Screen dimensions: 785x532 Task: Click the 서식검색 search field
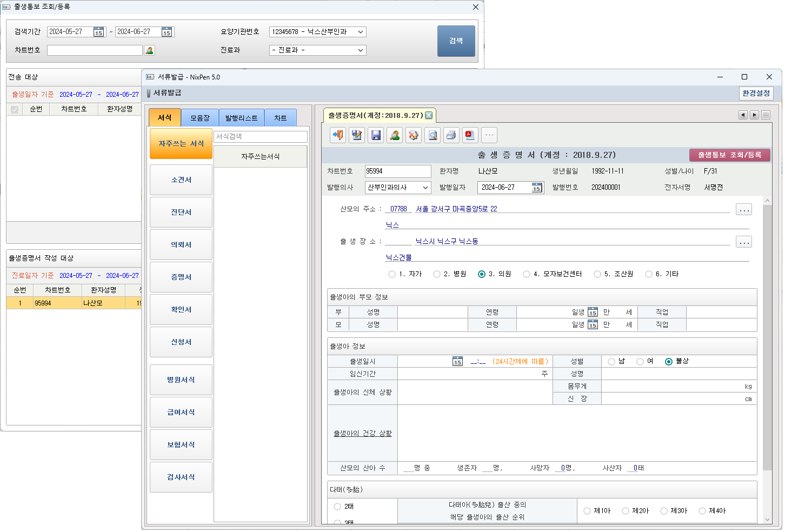[x=260, y=137]
